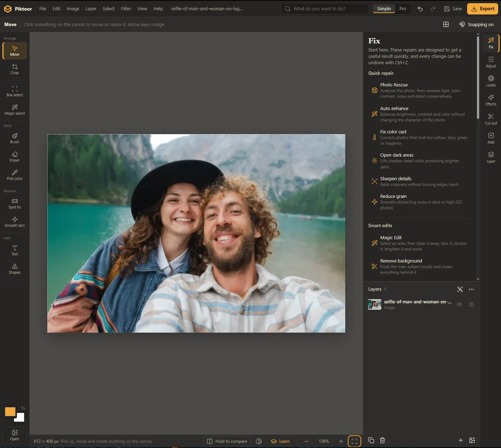The width and height of the screenshot is (501, 448).
Task: Open the Learn link
Action: click(x=280, y=441)
